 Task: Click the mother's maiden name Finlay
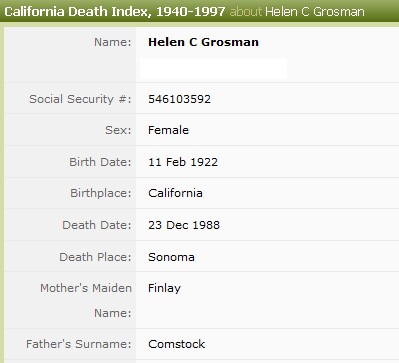[164, 288]
